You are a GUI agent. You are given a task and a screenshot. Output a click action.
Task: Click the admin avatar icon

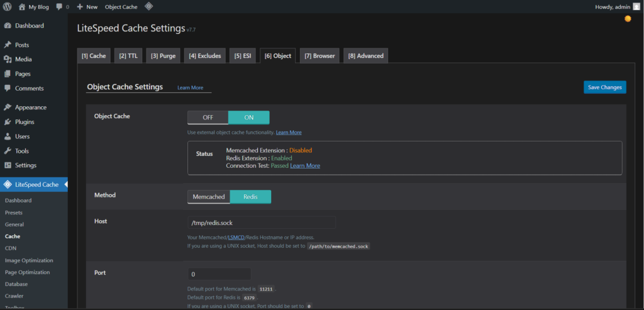tap(636, 6)
